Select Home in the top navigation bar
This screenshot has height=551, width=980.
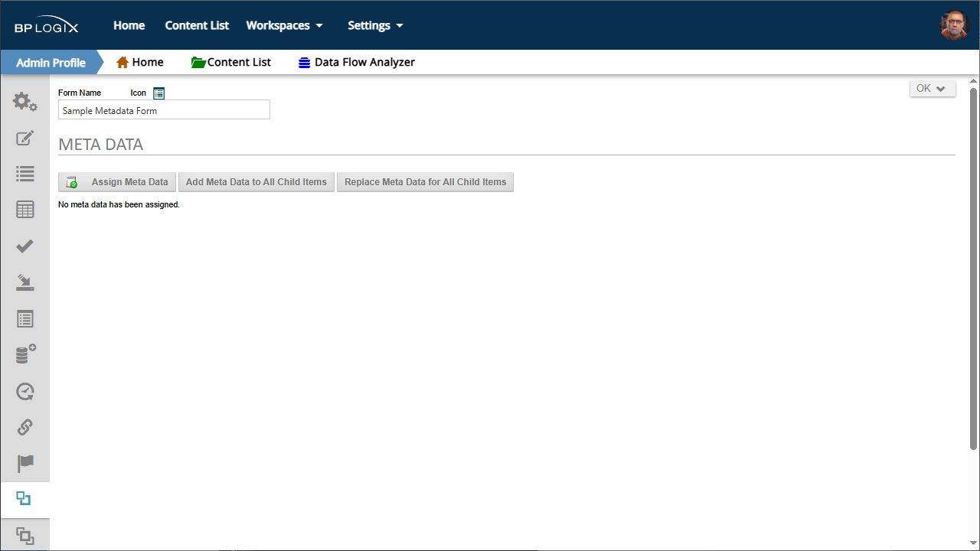(x=129, y=25)
